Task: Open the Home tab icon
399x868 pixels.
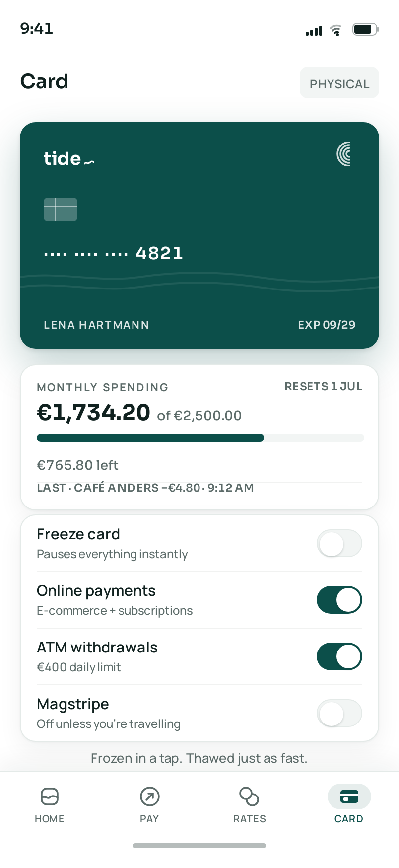Action: point(50,796)
